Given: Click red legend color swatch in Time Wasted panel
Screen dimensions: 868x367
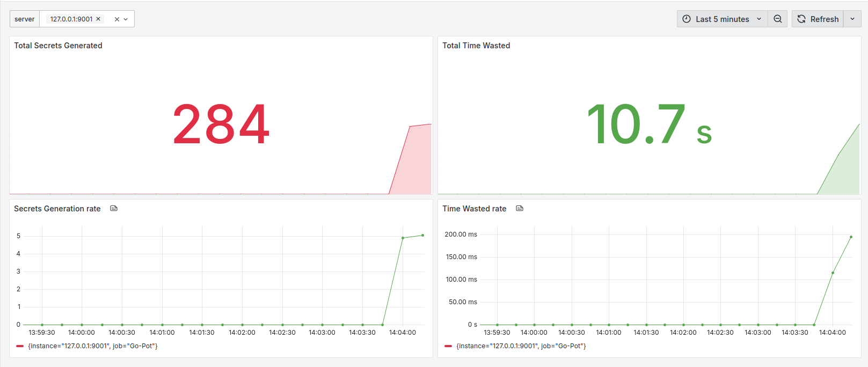Looking at the screenshot, I should (448, 346).
